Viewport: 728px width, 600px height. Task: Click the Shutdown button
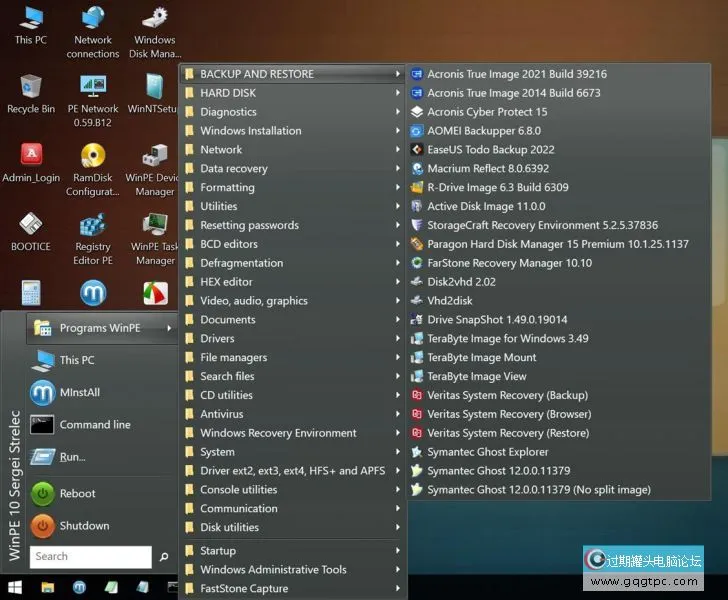(83, 525)
